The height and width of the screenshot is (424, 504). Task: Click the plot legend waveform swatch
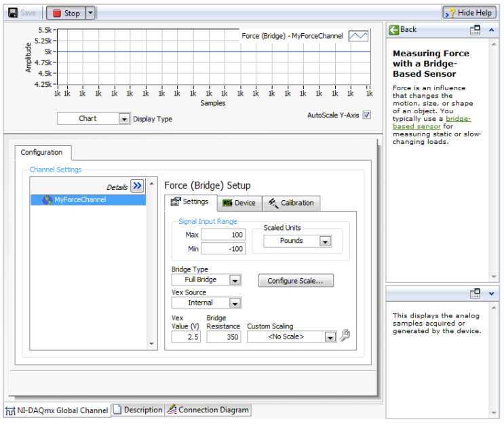click(x=358, y=36)
